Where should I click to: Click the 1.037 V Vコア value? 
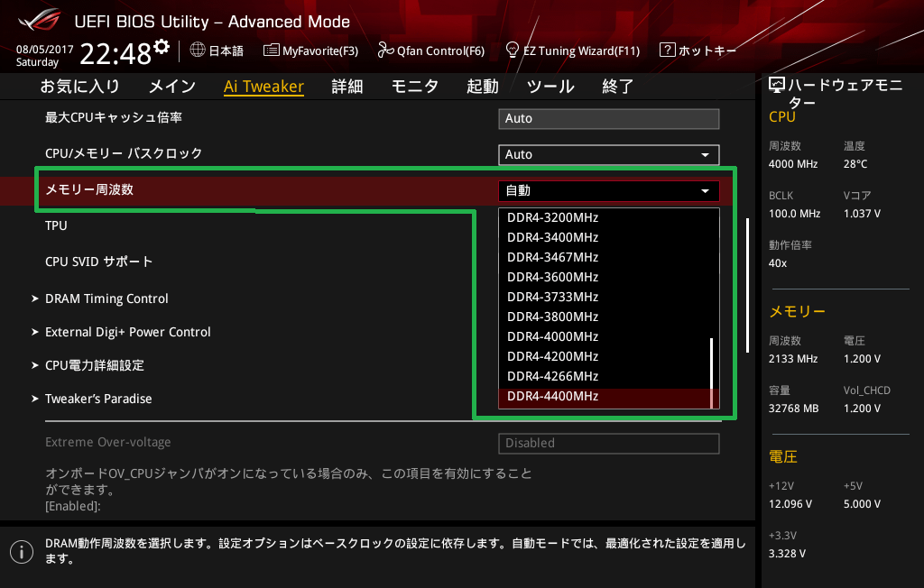tap(862, 214)
